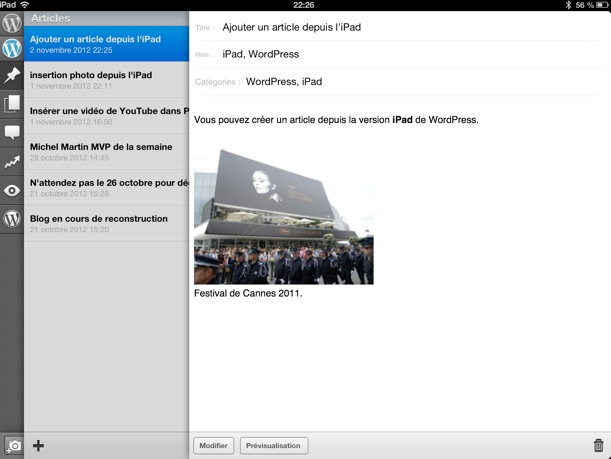Click the Modifier button

(x=214, y=446)
